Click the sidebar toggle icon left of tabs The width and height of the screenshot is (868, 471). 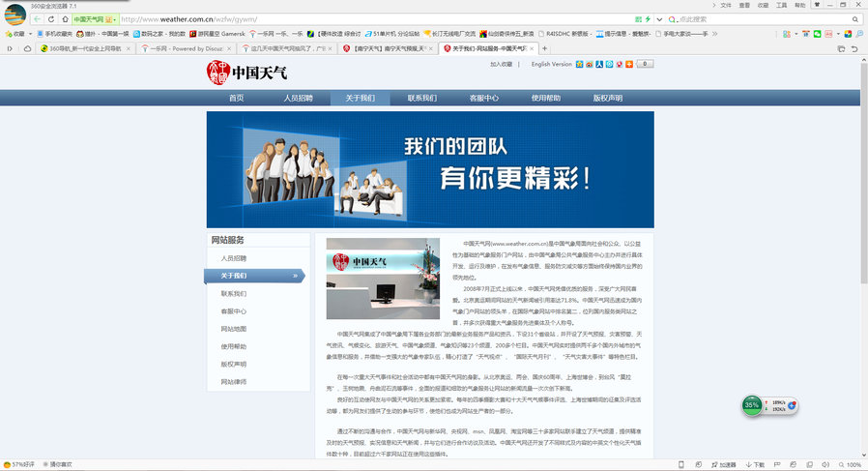point(10,48)
